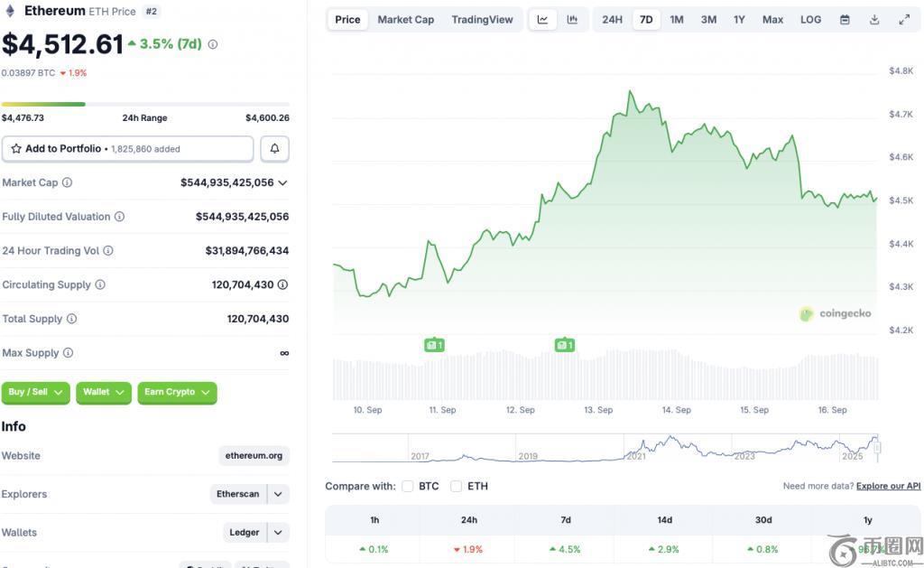924x568 pixels.
Task: Click Add to Portfolio button
Action: point(127,149)
